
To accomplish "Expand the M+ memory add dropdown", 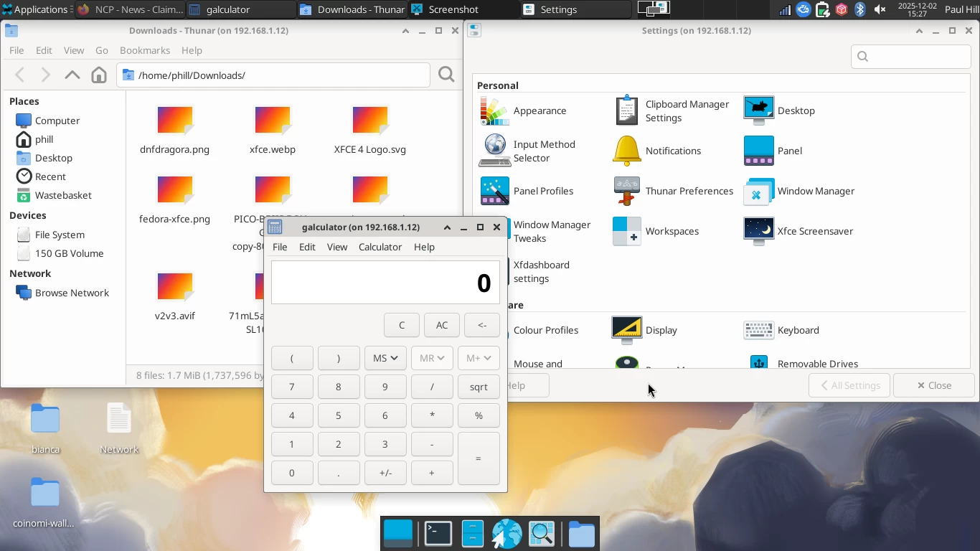I will [x=479, y=358].
